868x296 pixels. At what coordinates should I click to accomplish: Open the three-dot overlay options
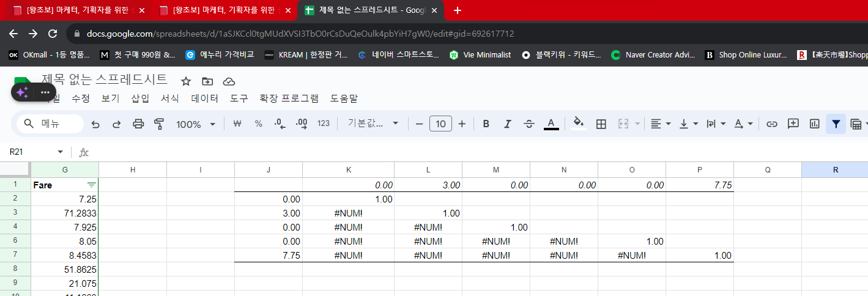[x=45, y=92]
